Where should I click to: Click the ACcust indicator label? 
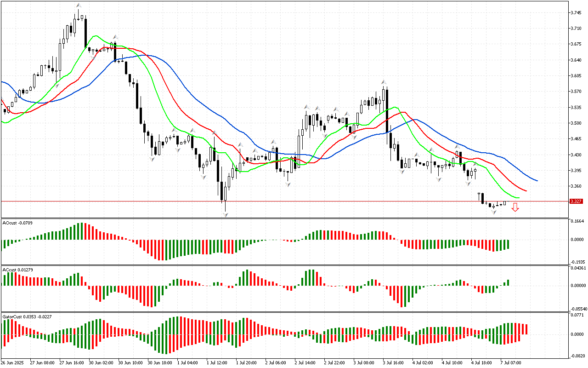pos(16,270)
